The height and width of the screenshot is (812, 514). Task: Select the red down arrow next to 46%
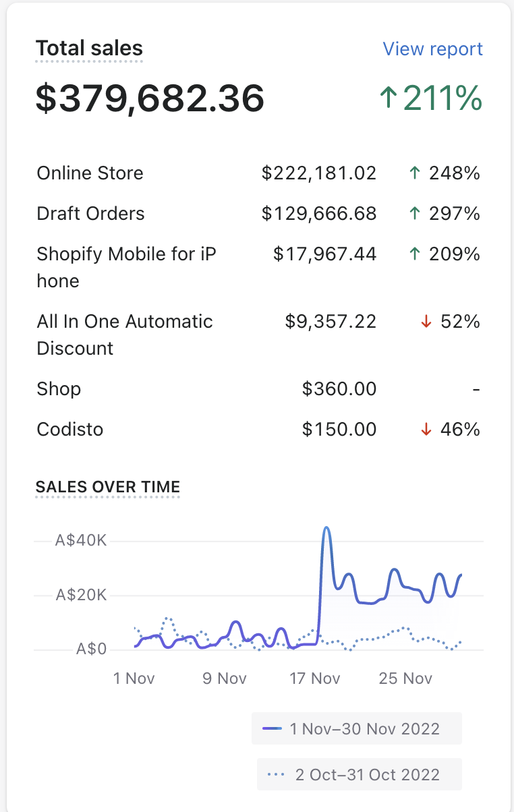426,430
